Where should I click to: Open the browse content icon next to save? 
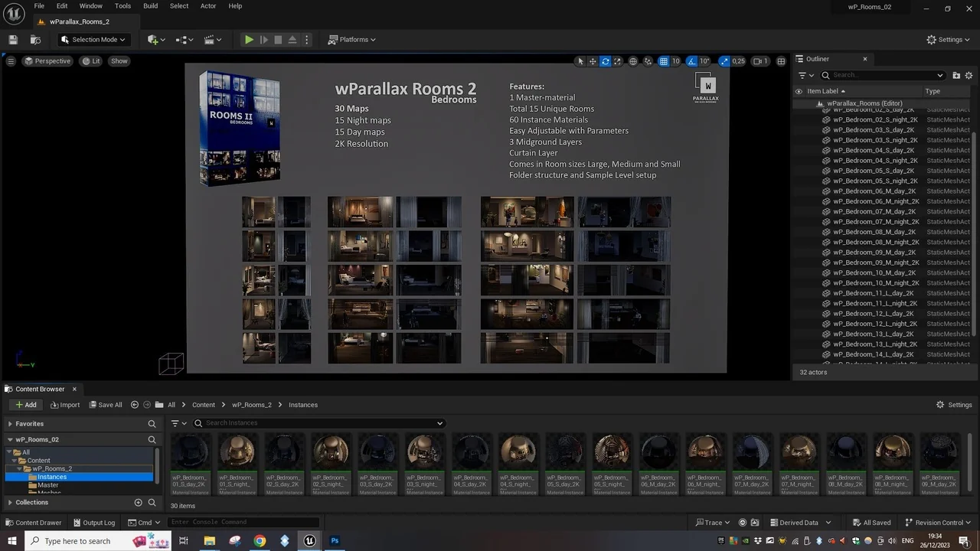[35, 40]
